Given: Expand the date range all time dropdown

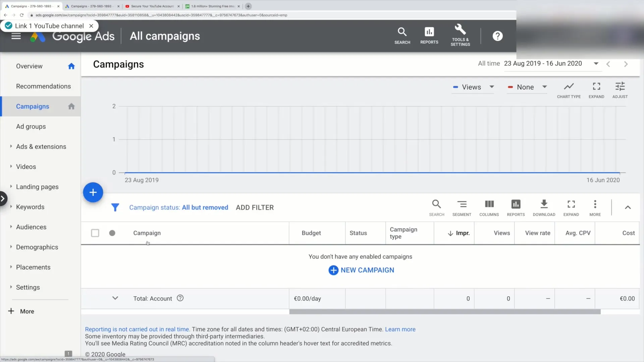Looking at the screenshot, I should pyautogui.click(x=596, y=63).
